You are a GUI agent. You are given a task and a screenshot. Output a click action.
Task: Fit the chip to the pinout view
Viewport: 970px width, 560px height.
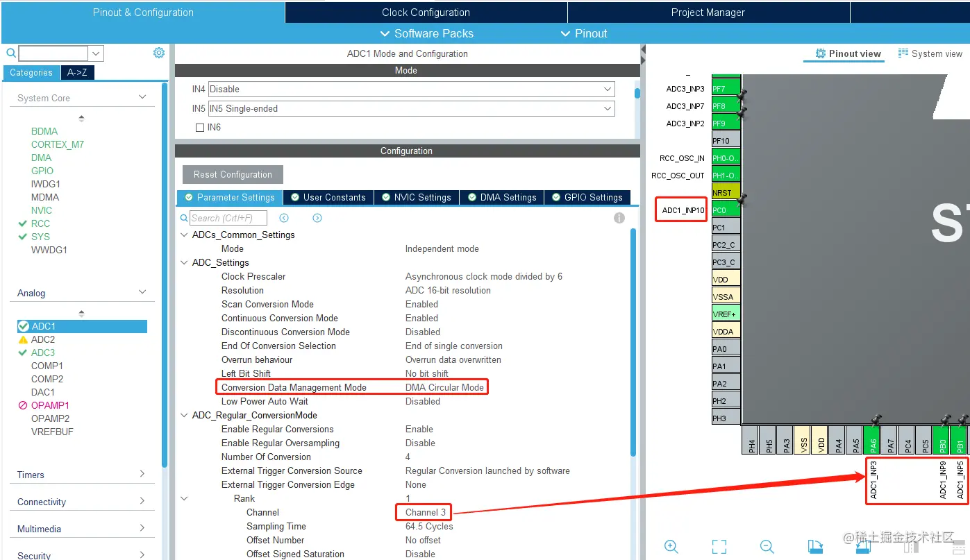click(x=719, y=546)
